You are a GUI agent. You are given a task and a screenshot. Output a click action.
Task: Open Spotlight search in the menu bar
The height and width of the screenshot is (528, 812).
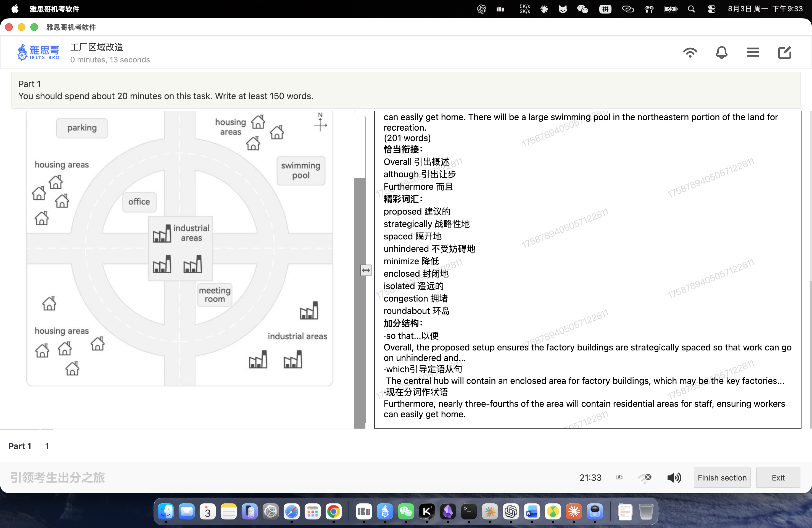pos(691,9)
